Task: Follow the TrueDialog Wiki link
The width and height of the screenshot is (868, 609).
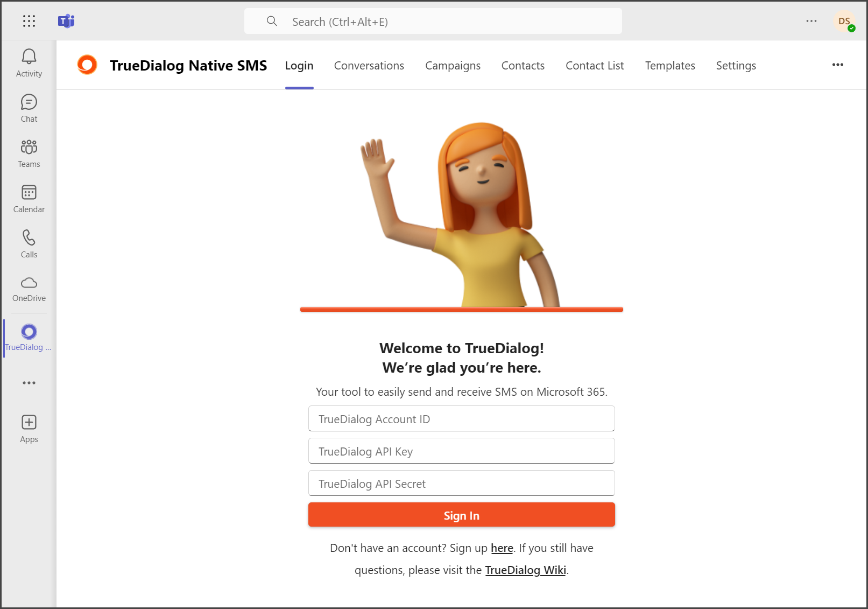Action: pos(525,570)
